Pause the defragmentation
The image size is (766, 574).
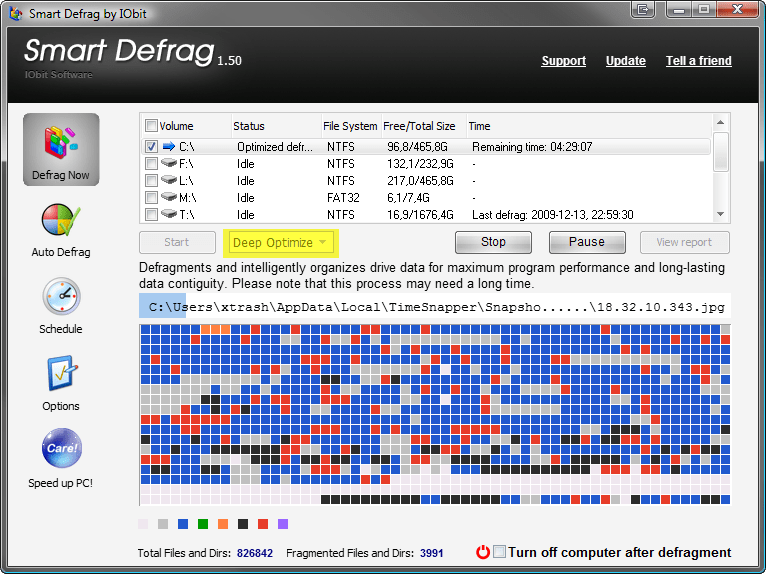click(x=587, y=242)
